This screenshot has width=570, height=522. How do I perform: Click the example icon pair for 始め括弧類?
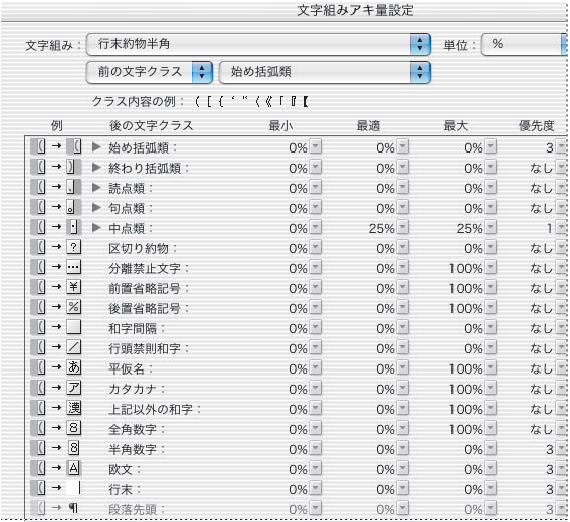56,146
